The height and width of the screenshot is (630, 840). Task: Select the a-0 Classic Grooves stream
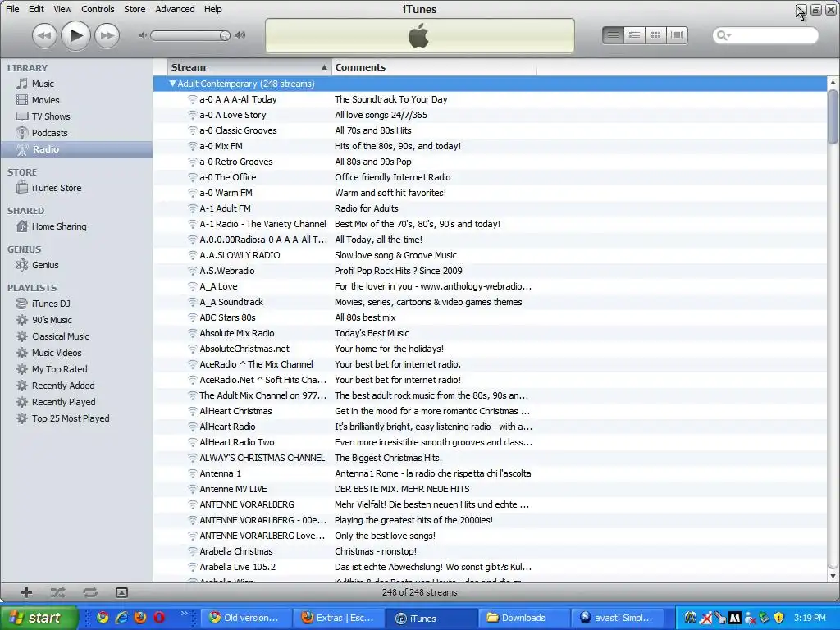(491, 130)
